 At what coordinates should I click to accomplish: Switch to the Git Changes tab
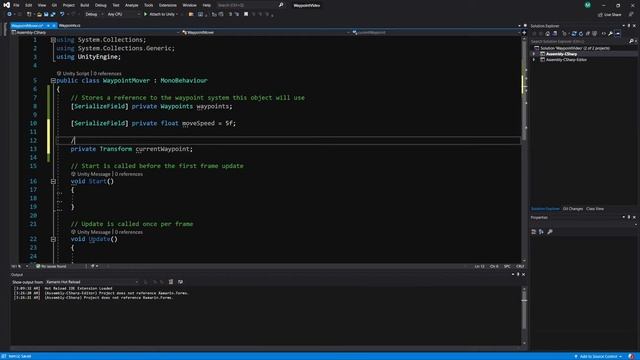tap(573, 209)
